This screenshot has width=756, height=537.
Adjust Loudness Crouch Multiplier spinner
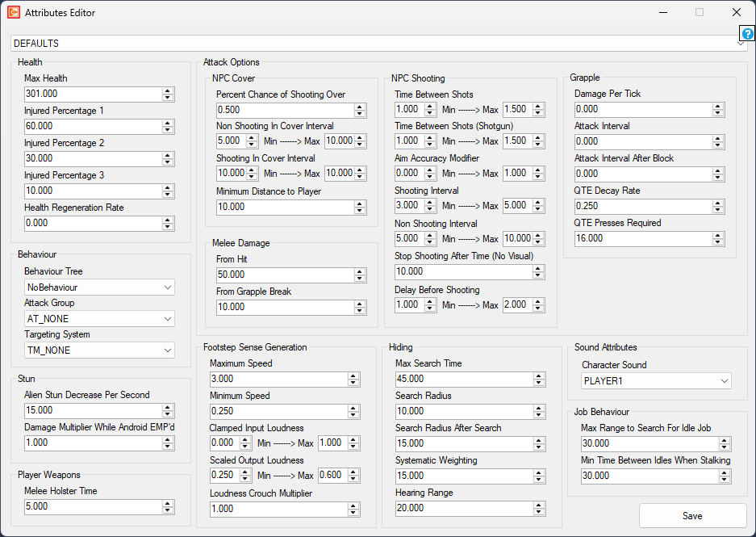click(x=353, y=510)
